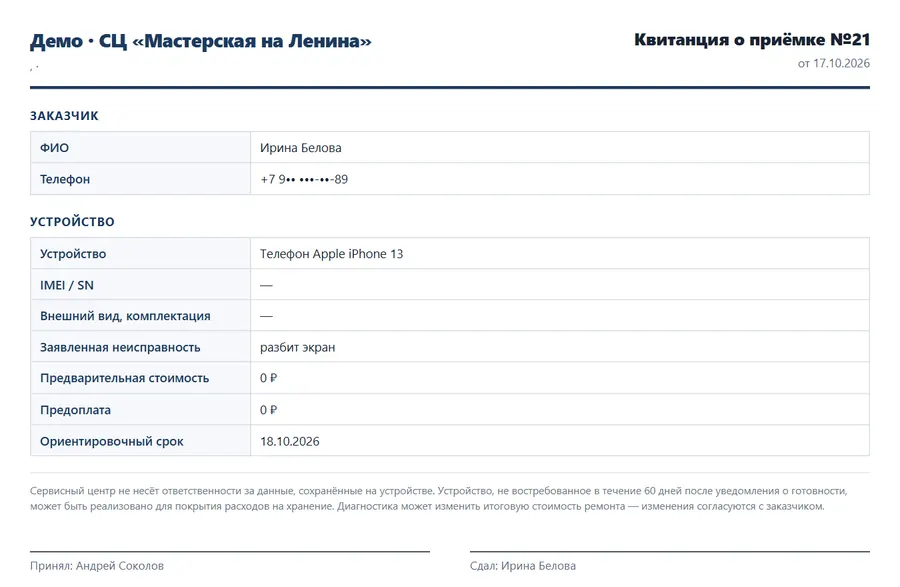This screenshot has width=900, height=587.
Task: Click the disclaimer paragraph starting Сервисный центр
Action: (x=439, y=499)
